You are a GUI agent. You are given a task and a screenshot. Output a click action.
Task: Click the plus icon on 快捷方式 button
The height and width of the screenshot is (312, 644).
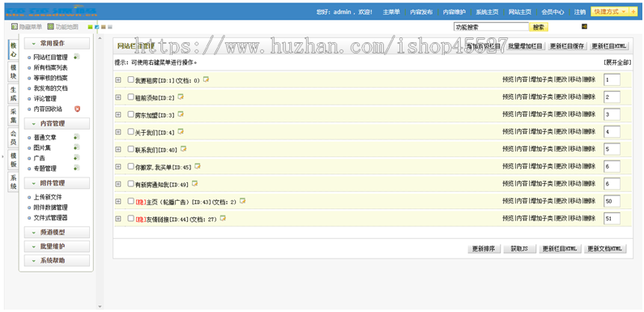coord(633,11)
